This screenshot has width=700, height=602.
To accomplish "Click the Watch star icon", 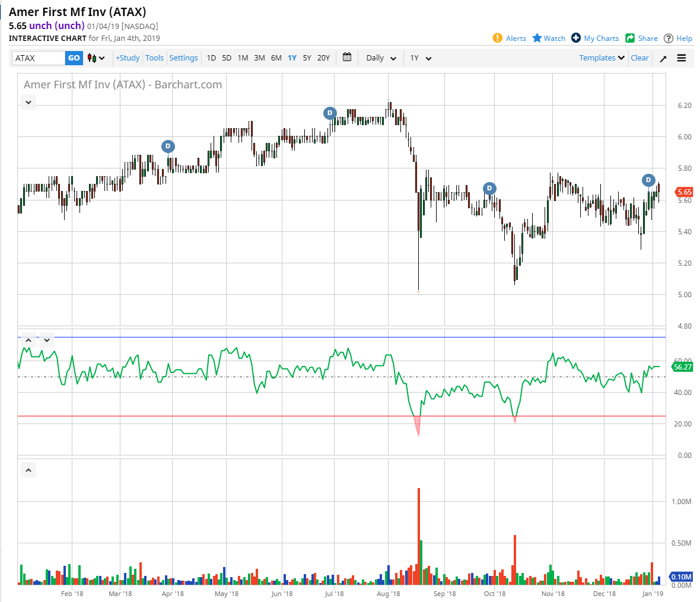I will 537,38.
